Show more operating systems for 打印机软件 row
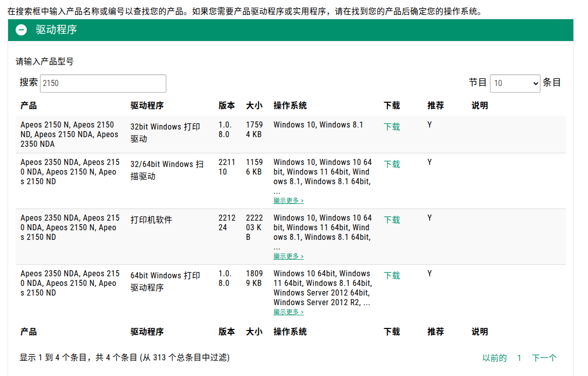The image size is (588, 376). [x=288, y=256]
